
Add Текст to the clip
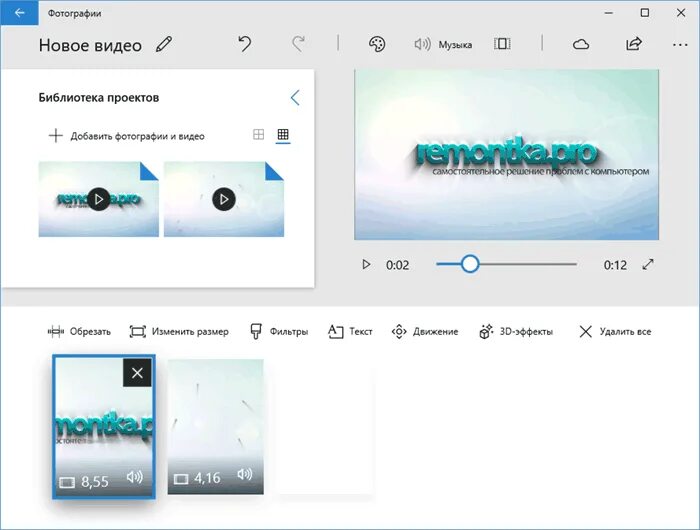coord(350,332)
